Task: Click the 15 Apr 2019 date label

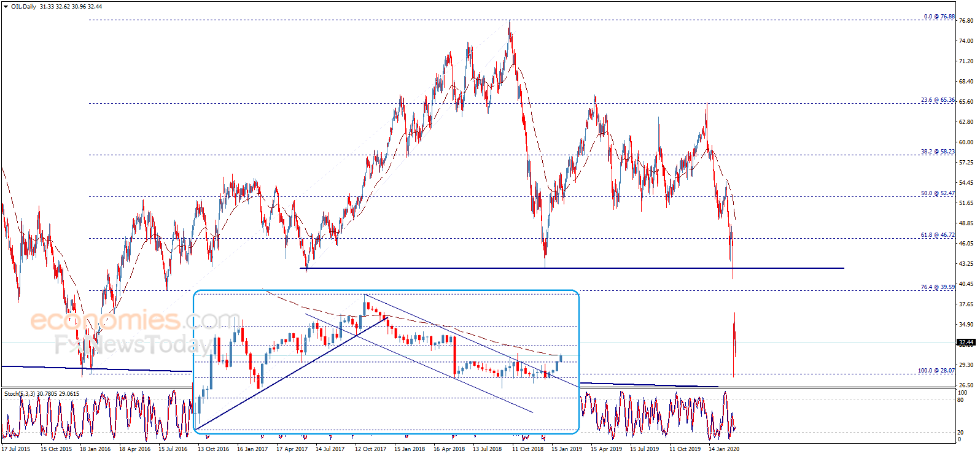Action: 606,449
